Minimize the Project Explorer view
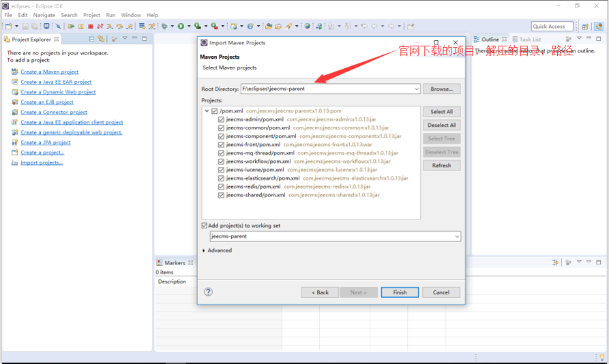609x364 pixels. 135,38
